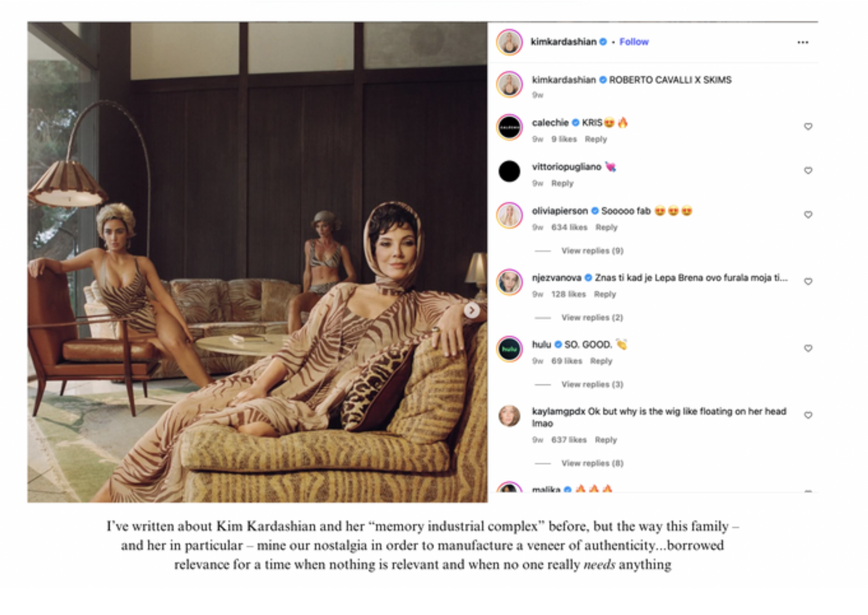
Task: Advance to next photo with carousel arrow
Action: 472,310
